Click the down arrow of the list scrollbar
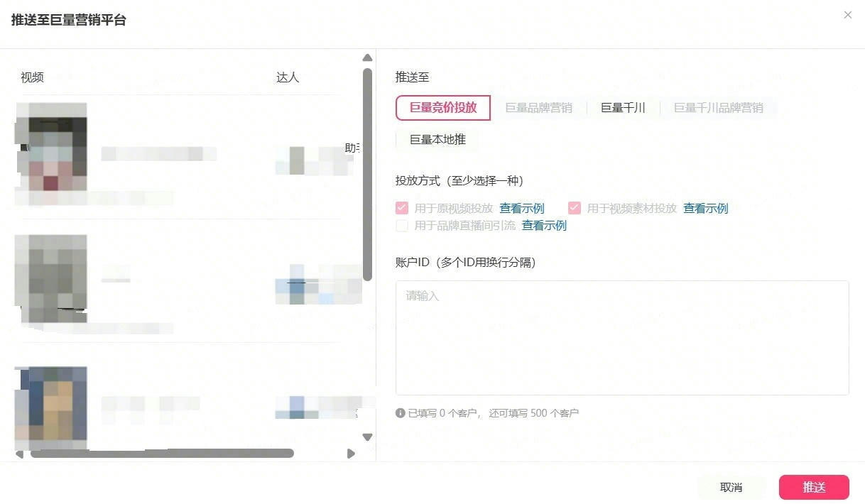 [367, 437]
